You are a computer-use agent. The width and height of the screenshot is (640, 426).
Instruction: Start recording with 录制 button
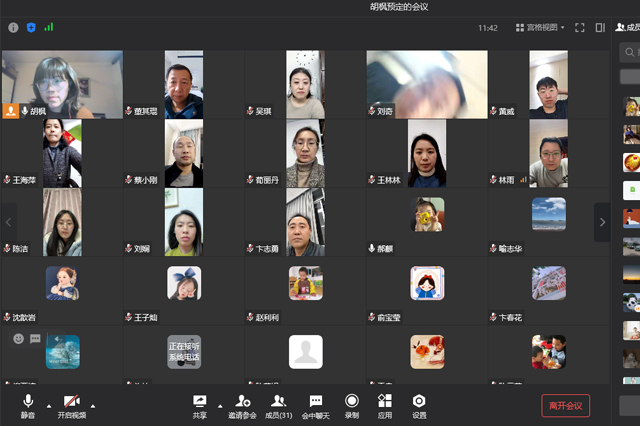click(x=352, y=404)
